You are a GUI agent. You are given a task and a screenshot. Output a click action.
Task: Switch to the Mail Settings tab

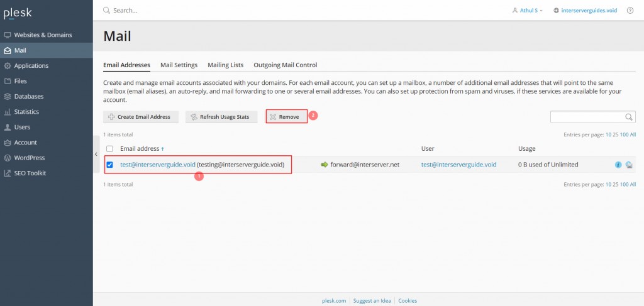179,65
